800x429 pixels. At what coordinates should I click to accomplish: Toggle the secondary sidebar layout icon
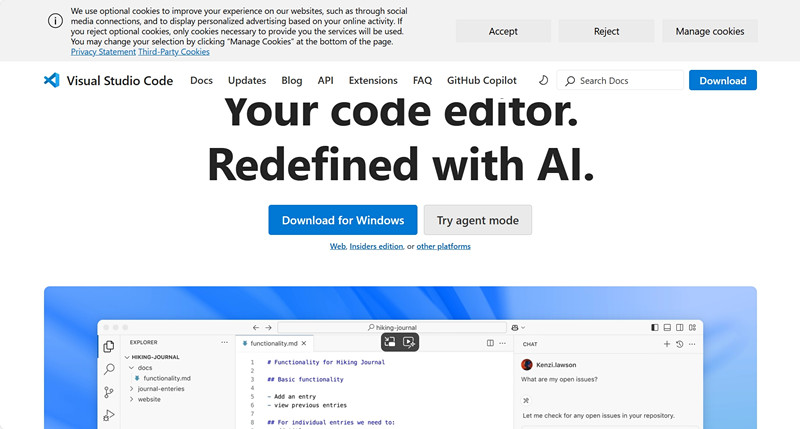coord(680,327)
